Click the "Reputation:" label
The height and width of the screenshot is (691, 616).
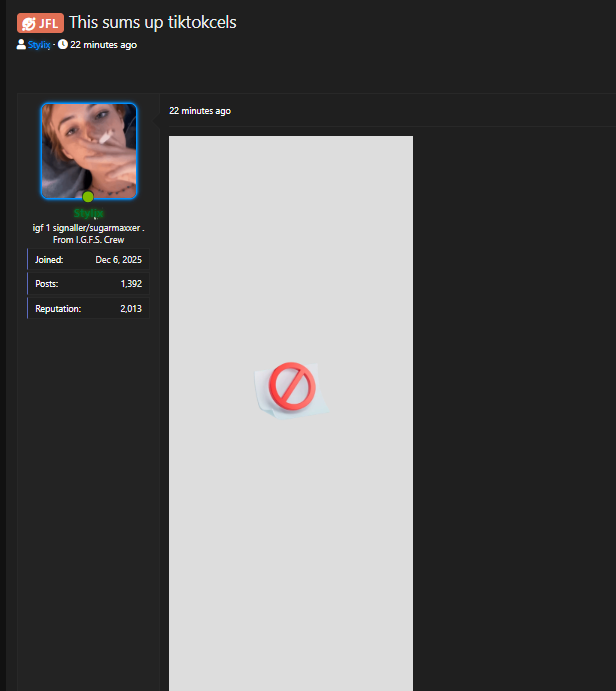(x=58, y=308)
